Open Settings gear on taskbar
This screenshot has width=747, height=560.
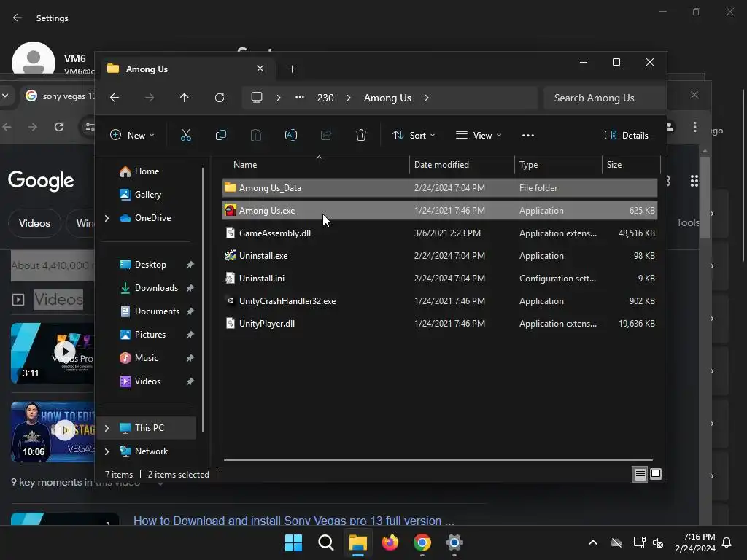point(454,542)
